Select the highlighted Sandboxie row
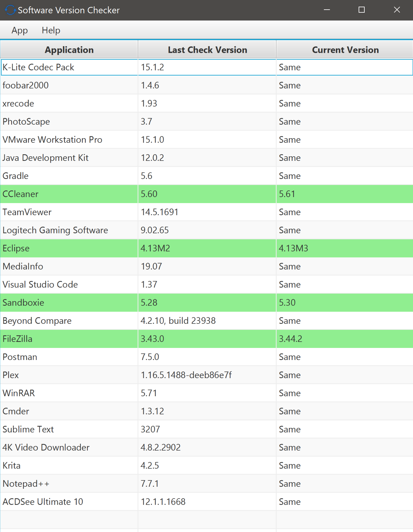The width and height of the screenshot is (413, 532). click(x=207, y=303)
